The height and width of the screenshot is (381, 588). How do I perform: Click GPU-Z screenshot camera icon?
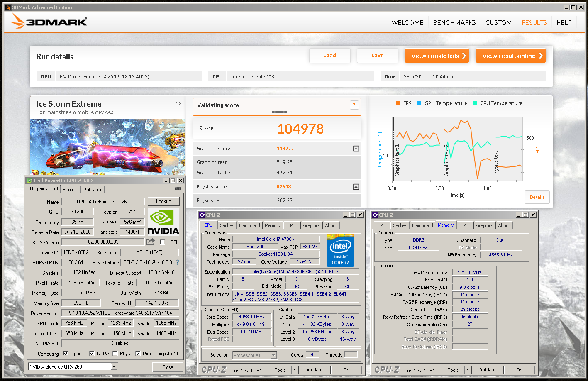tap(178, 189)
